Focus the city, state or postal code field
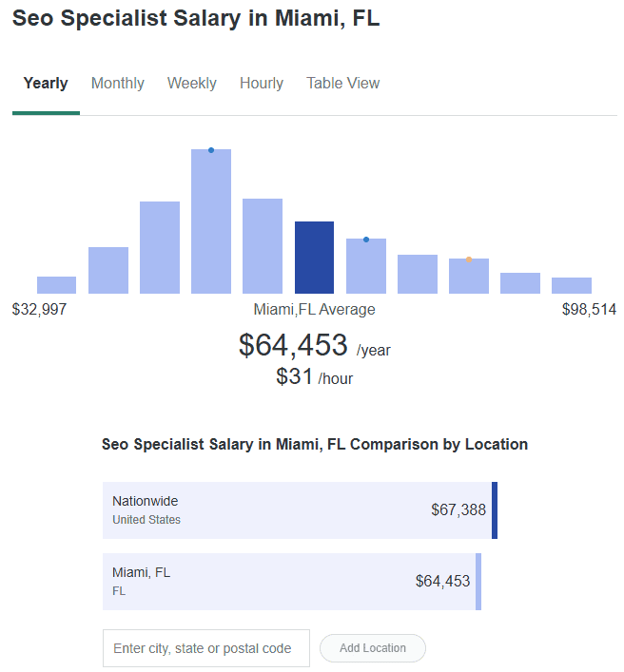This screenshot has height=672, width=624. pos(205,648)
